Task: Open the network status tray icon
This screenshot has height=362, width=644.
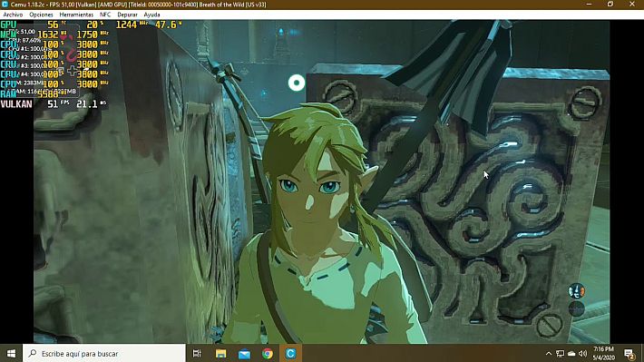Action: [560, 353]
